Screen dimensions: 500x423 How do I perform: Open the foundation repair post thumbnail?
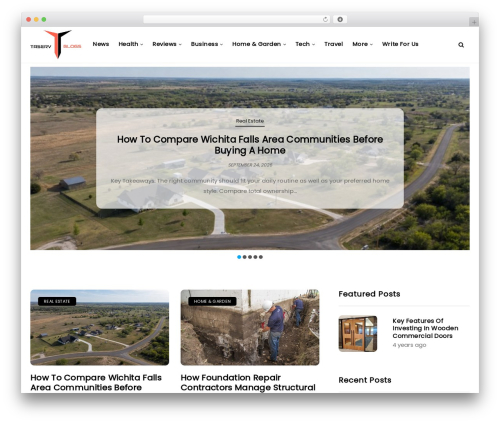pos(250,327)
